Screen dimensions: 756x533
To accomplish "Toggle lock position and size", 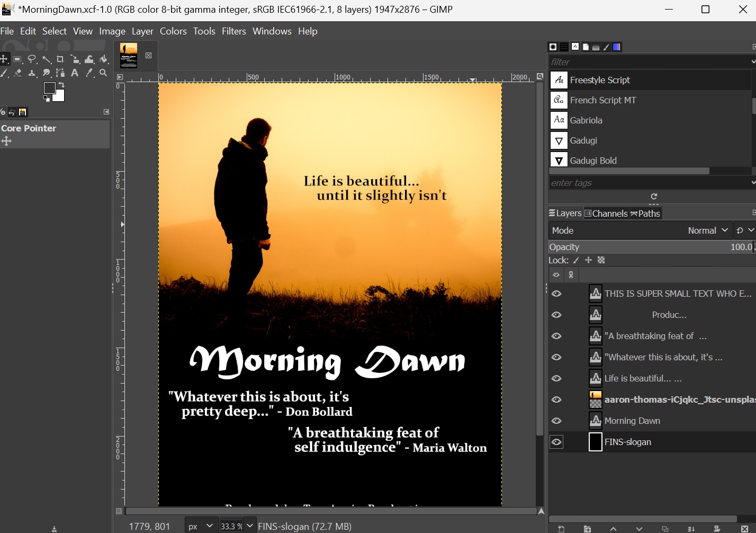I will coord(588,260).
